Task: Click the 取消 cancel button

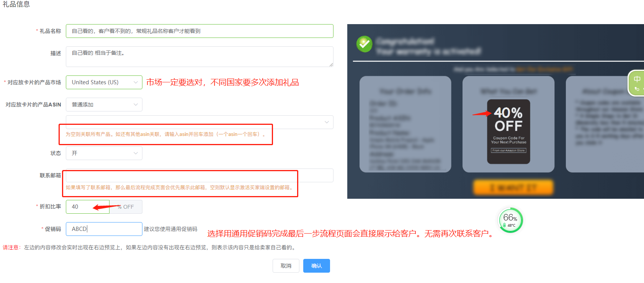Action: point(286,266)
